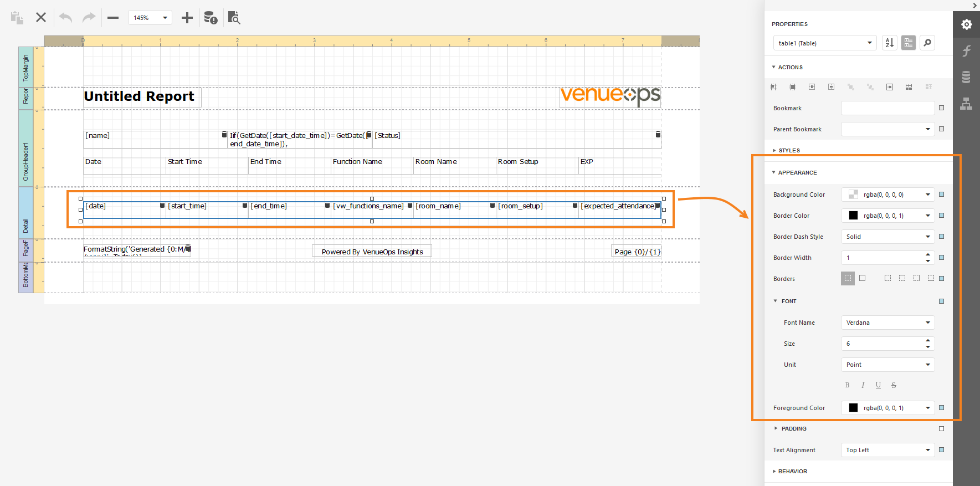
Task: Open the Field List database sidebar icon
Action: [x=967, y=77]
